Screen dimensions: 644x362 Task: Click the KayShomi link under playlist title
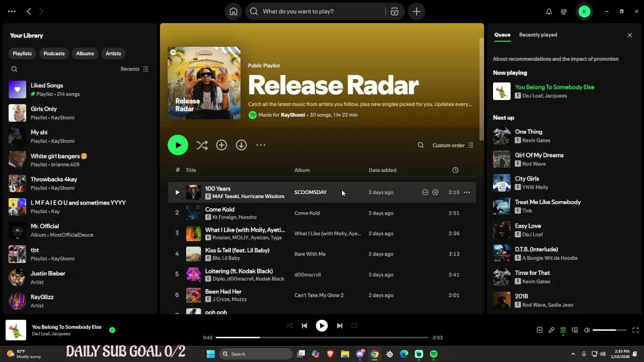(x=293, y=115)
